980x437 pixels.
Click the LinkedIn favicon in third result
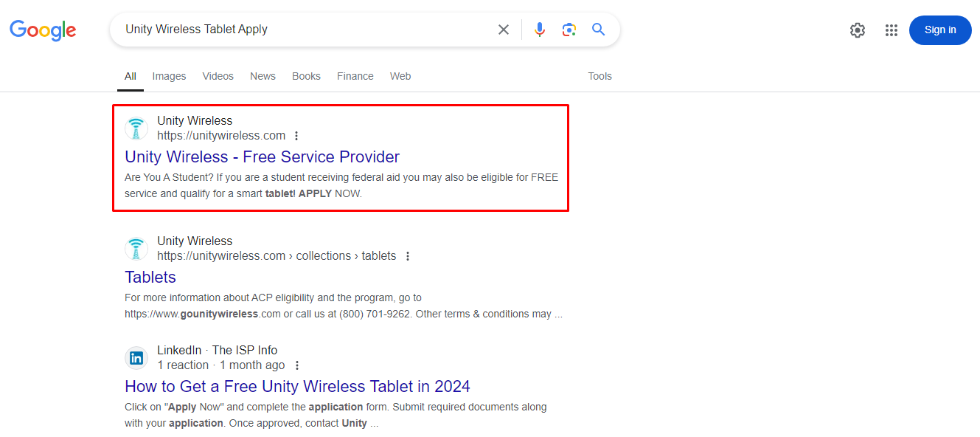[x=136, y=358]
